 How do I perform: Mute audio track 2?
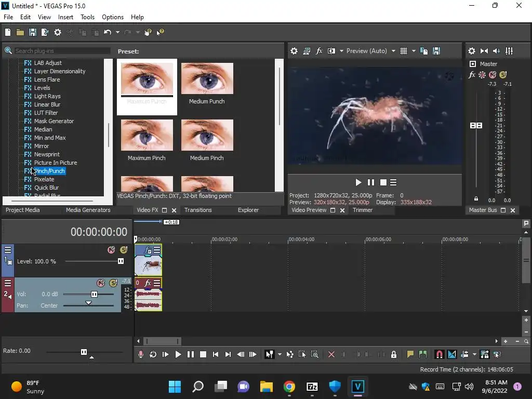[x=101, y=283]
